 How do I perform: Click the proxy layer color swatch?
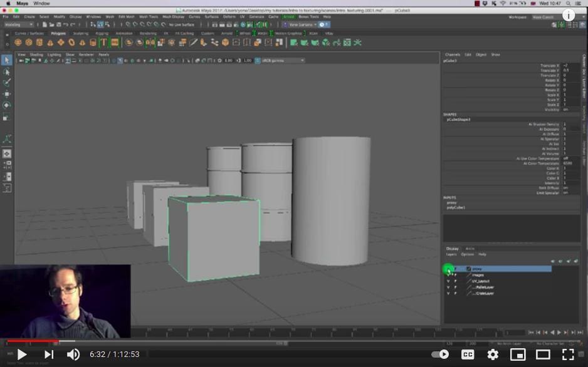468,269
